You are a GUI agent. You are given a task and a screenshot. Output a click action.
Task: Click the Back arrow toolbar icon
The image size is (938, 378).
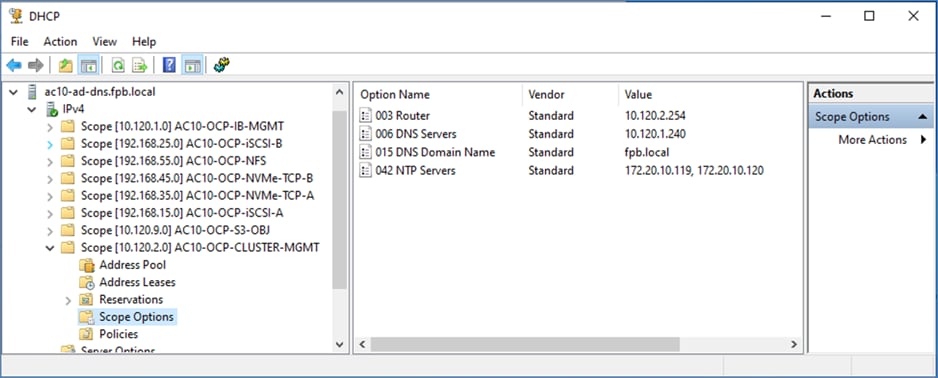pos(14,65)
